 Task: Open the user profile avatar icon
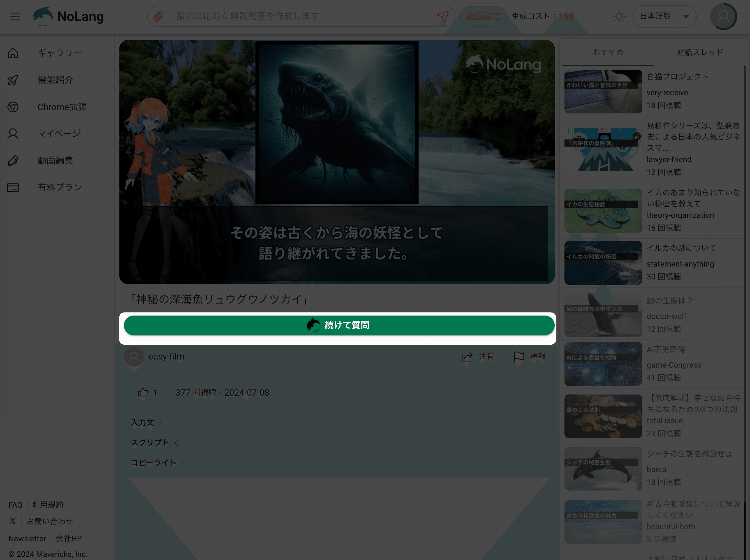coord(723,16)
